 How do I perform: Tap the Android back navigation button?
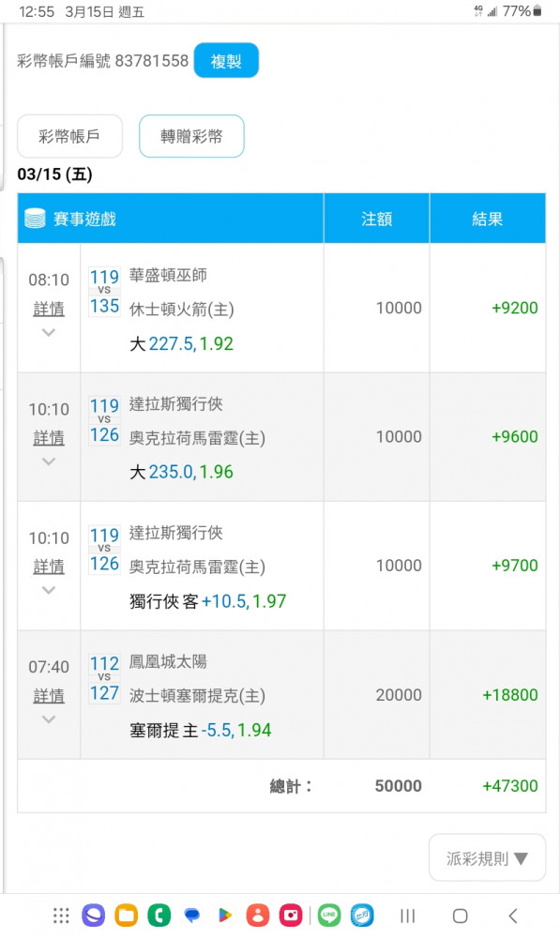513,915
